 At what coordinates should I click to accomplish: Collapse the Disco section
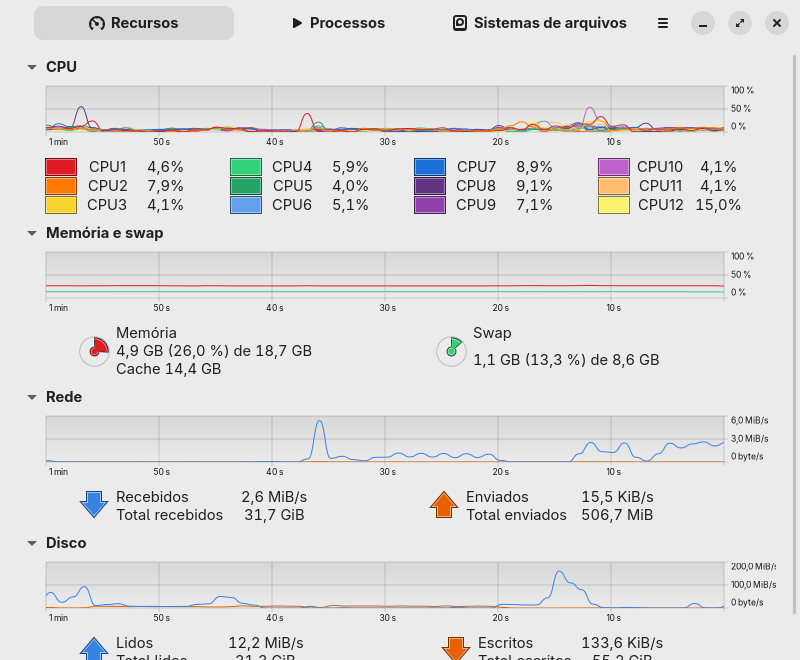pos(32,543)
